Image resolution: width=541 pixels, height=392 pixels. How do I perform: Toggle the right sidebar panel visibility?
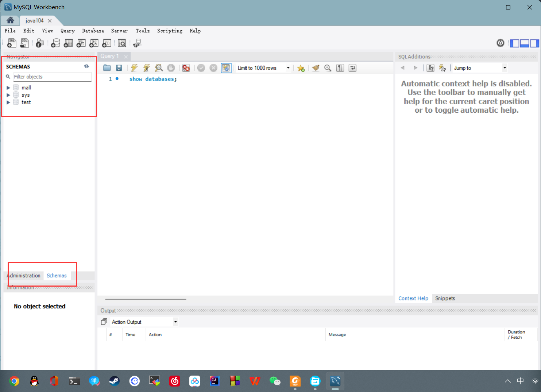534,43
